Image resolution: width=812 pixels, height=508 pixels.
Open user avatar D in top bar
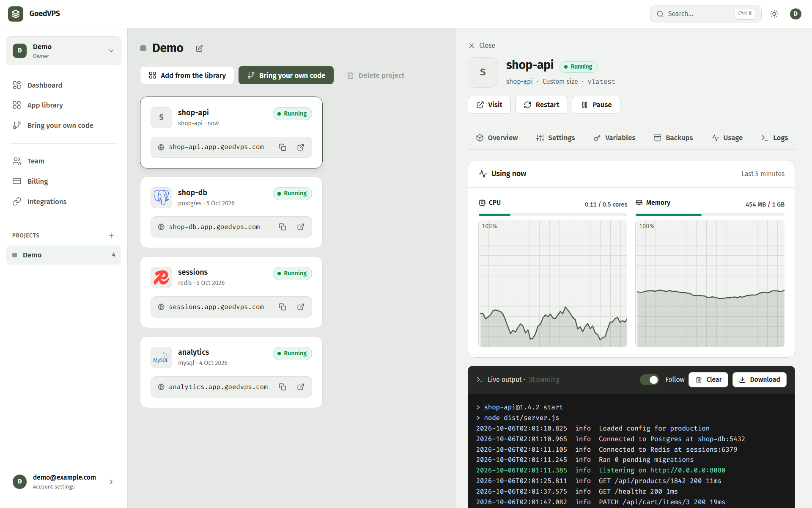[x=796, y=14]
